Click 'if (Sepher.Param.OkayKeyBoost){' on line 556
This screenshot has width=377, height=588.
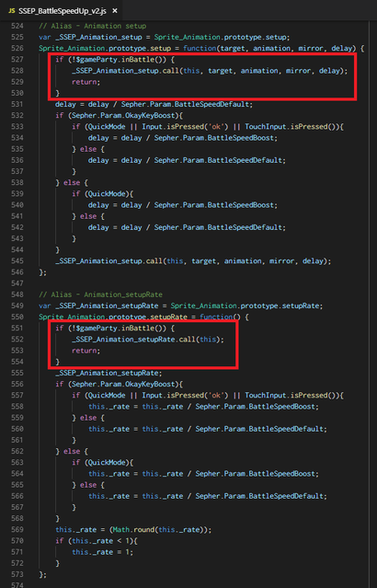pyautogui.click(x=120, y=384)
